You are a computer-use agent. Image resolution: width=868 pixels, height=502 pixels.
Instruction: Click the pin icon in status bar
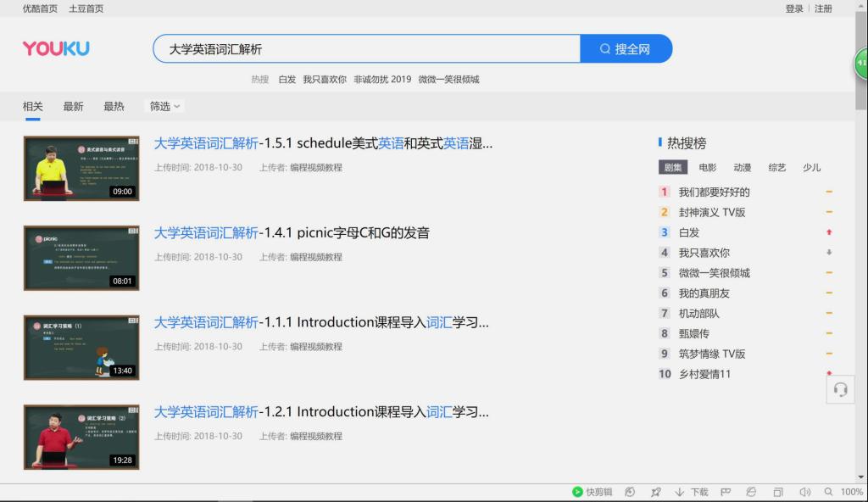pos(655,492)
